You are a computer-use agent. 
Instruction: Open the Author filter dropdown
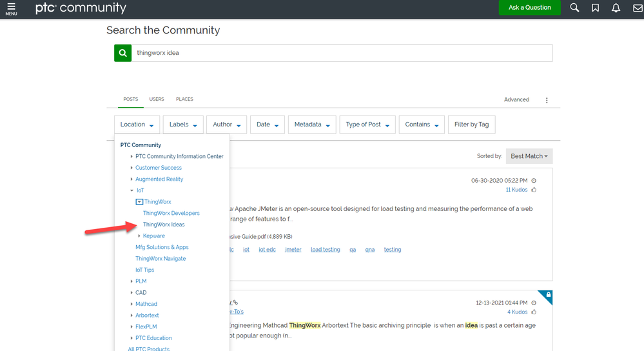[x=226, y=125]
